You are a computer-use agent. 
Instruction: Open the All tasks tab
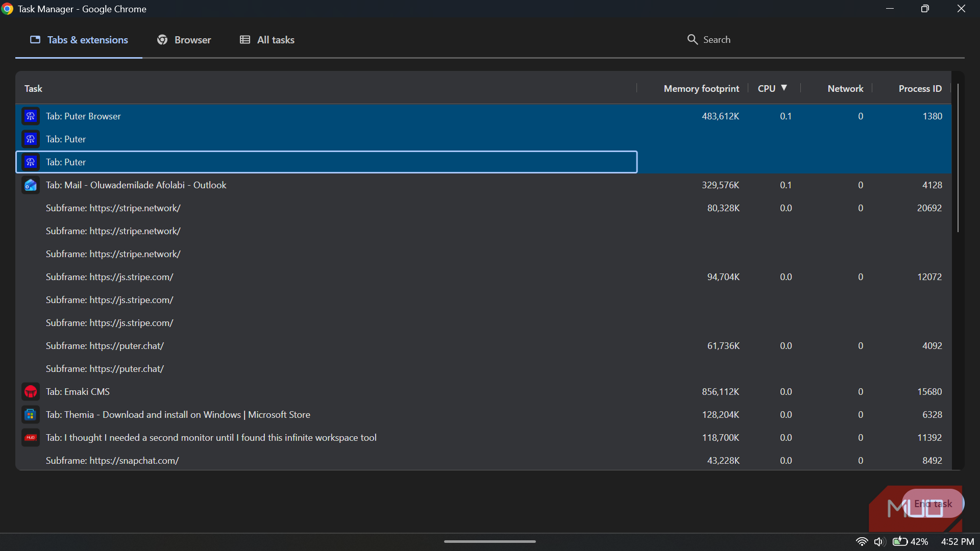tap(267, 40)
